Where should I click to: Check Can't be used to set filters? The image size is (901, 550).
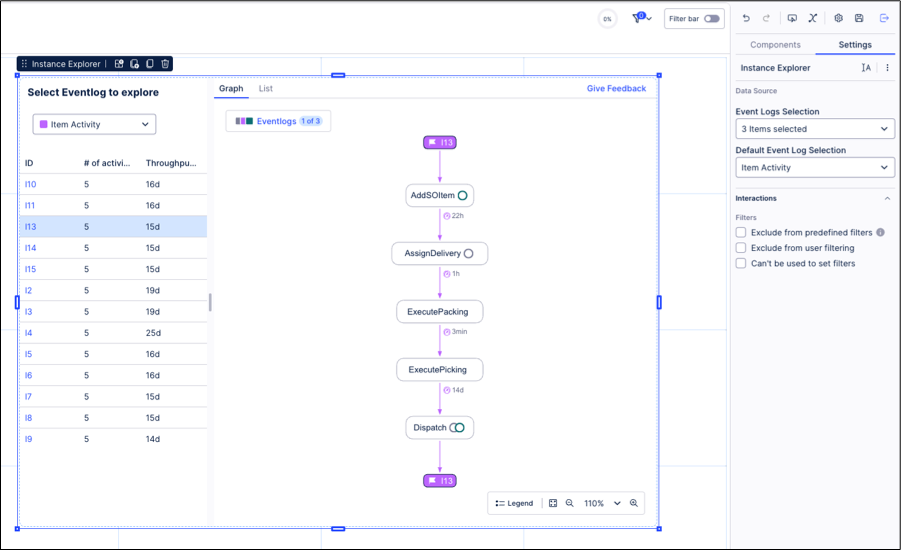741,263
